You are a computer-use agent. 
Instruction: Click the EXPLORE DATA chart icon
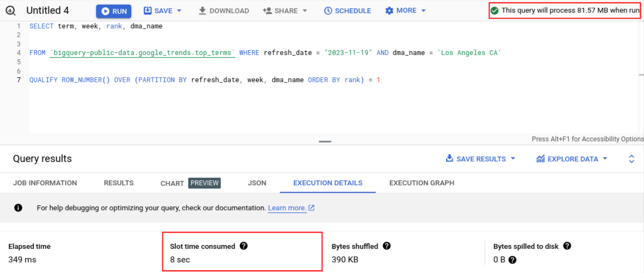point(541,159)
